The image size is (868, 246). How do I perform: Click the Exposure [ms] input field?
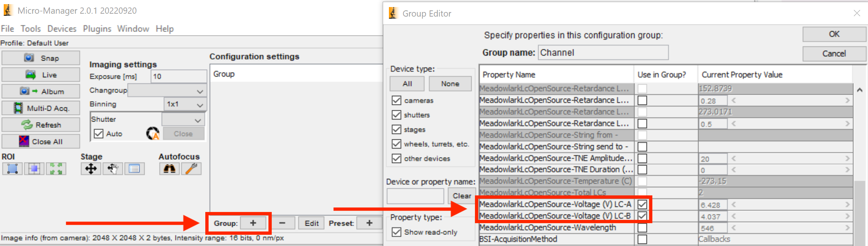[179, 76]
